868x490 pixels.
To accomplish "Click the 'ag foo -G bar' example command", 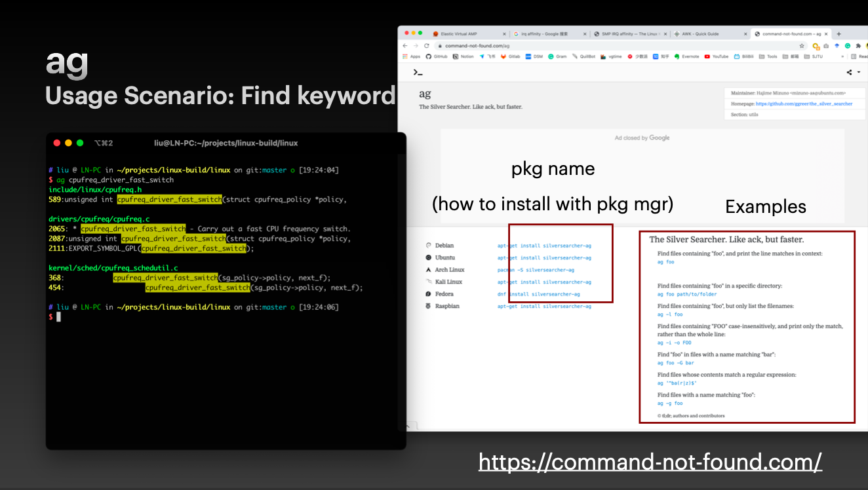I will [x=675, y=363].
